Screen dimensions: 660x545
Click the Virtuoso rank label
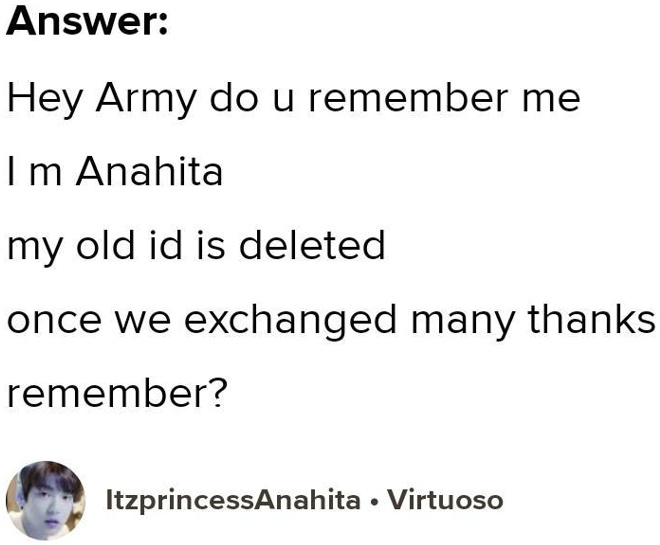[445, 500]
